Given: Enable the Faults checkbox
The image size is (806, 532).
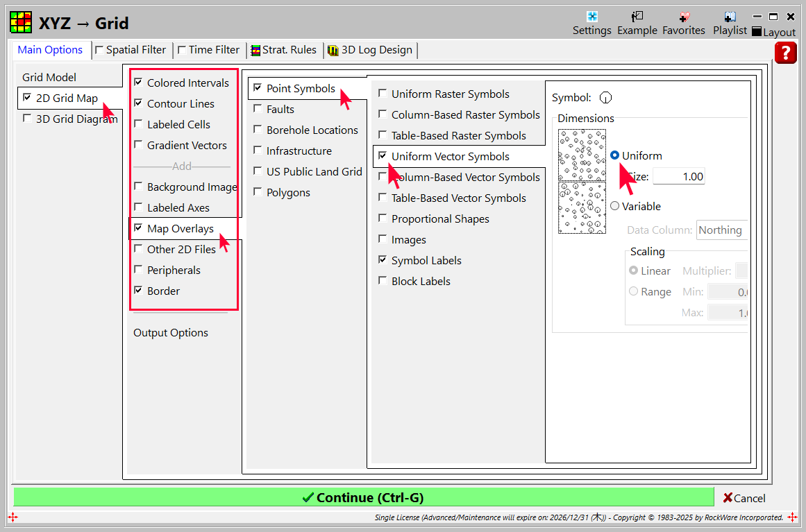Looking at the screenshot, I should pyautogui.click(x=258, y=109).
